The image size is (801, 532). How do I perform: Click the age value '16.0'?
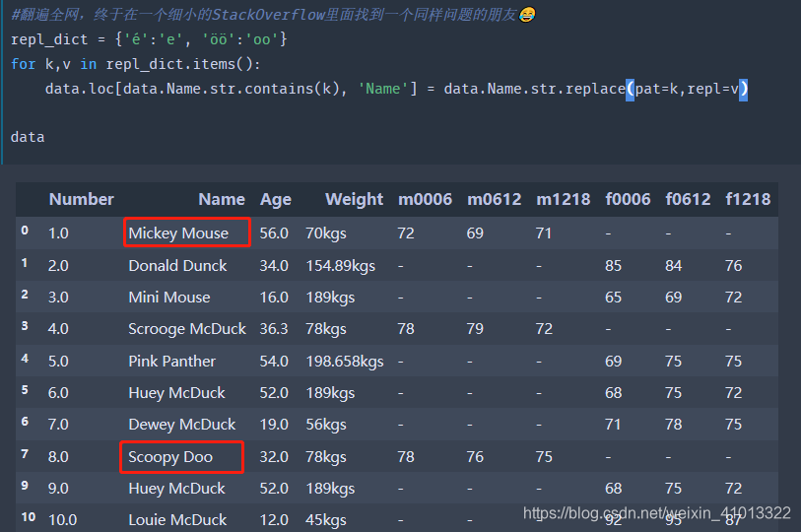click(x=274, y=298)
